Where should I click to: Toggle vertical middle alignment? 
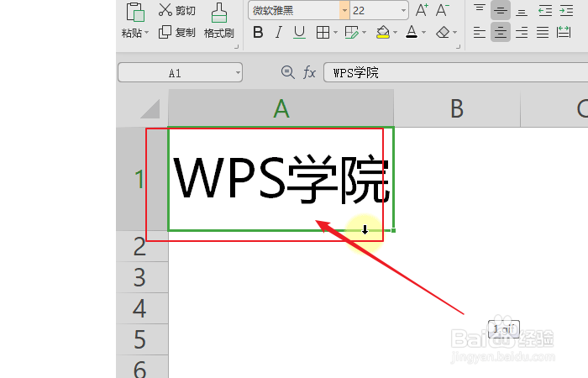pyautogui.click(x=501, y=10)
